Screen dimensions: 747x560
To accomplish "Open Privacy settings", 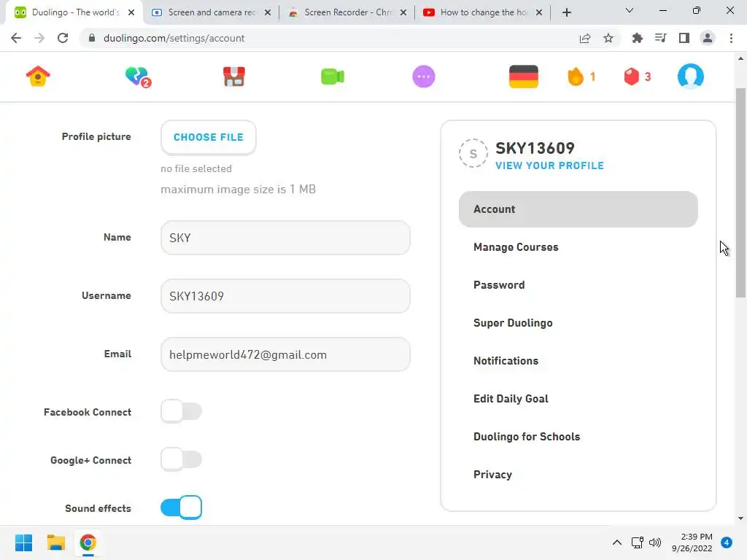I will click(x=578, y=475).
